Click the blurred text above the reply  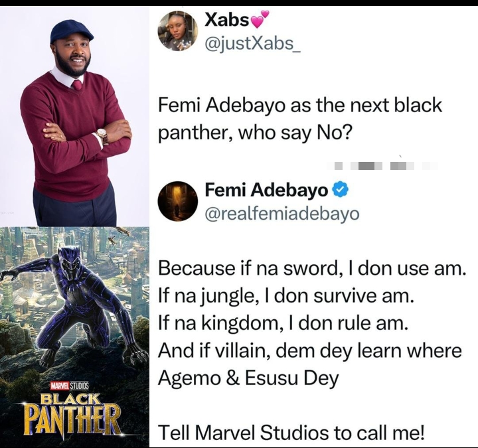[x=385, y=164]
